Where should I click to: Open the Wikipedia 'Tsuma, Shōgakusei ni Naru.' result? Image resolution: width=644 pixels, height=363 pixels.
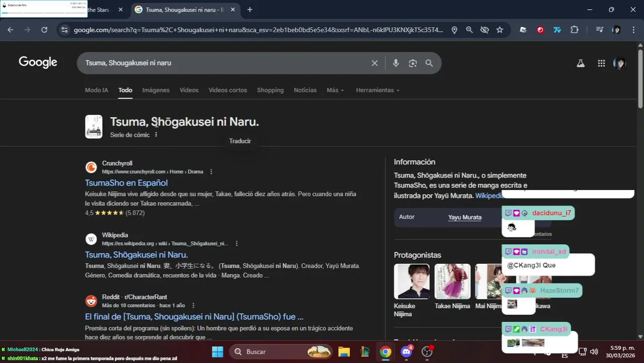[137, 255]
